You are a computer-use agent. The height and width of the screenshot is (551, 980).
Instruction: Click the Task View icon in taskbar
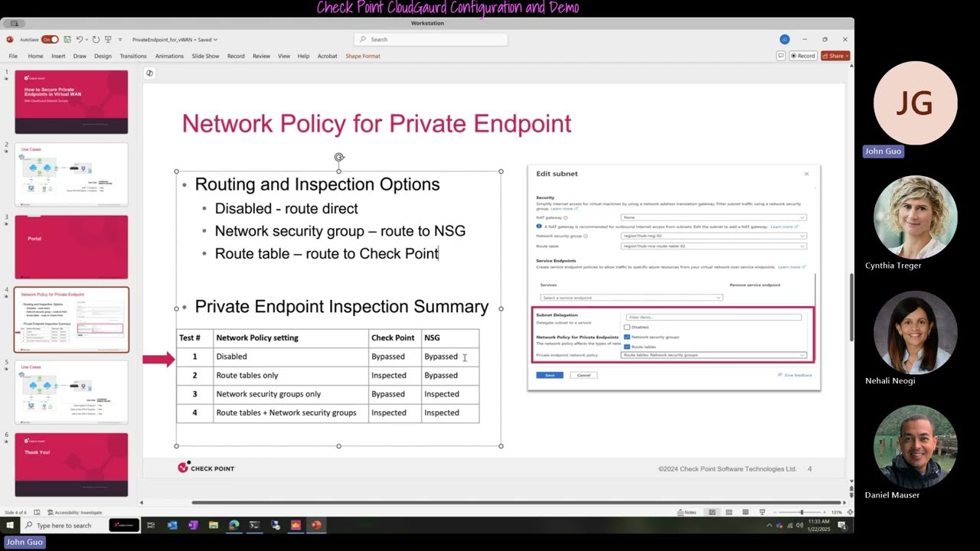coord(151,525)
